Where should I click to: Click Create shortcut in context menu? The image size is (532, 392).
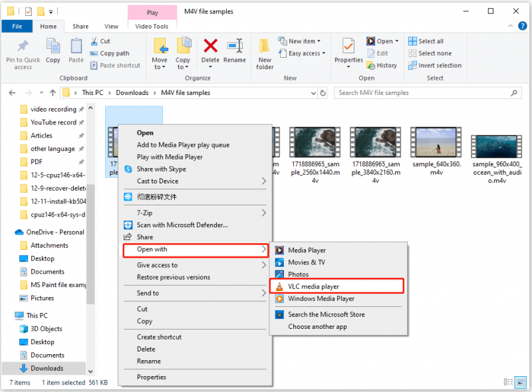pyautogui.click(x=196, y=337)
